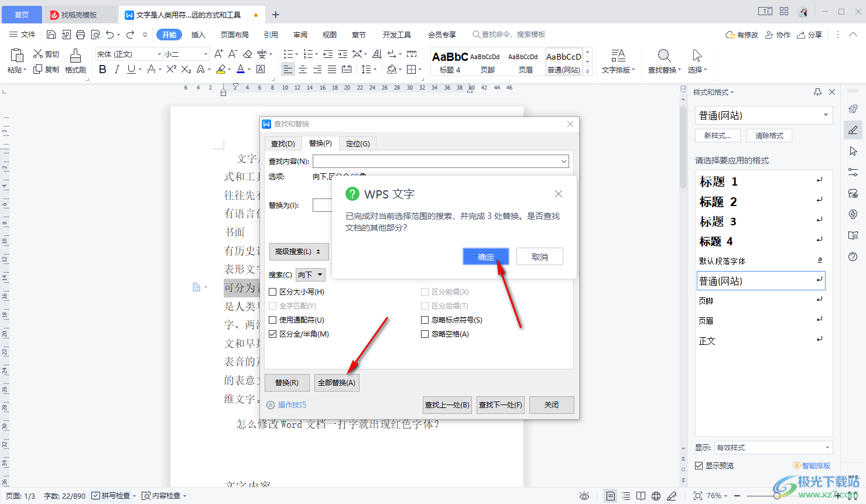Open the font name dropdown 宋体 (正文)

click(x=159, y=54)
